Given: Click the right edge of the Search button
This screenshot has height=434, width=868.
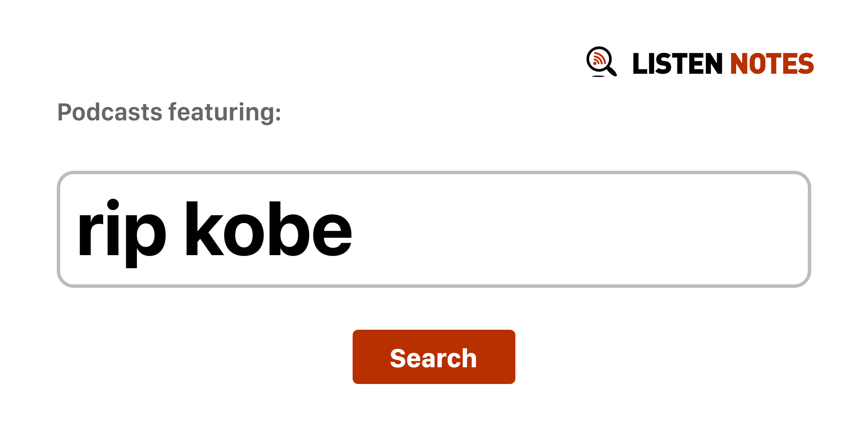Looking at the screenshot, I should [509, 357].
